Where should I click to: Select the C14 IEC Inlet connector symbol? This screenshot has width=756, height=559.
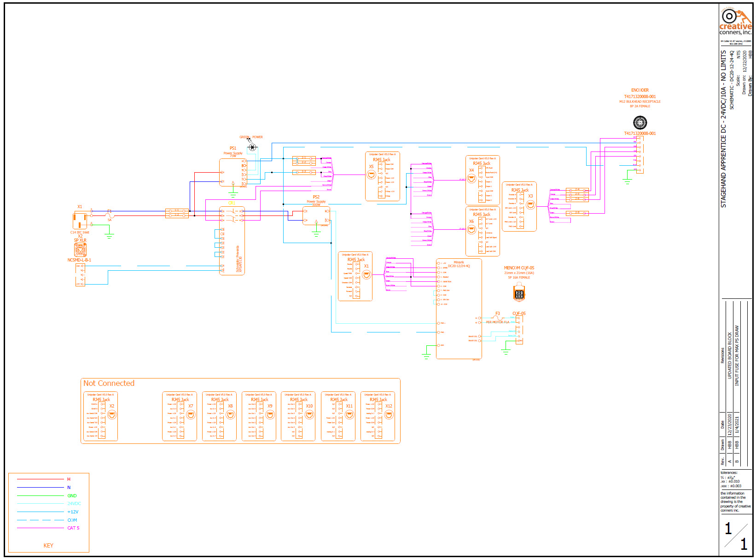(x=80, y=220)
